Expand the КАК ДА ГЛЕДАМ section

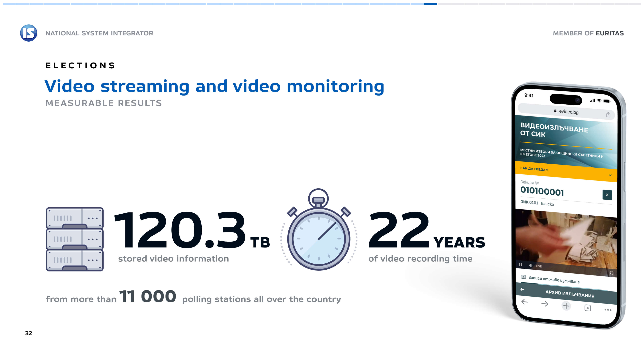pyautogui.click(x=610, y=175)
